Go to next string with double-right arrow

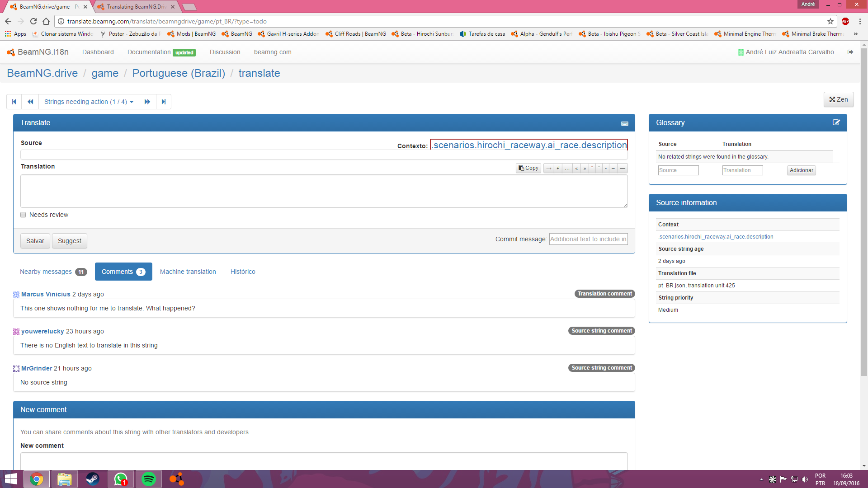coord(147,102)
